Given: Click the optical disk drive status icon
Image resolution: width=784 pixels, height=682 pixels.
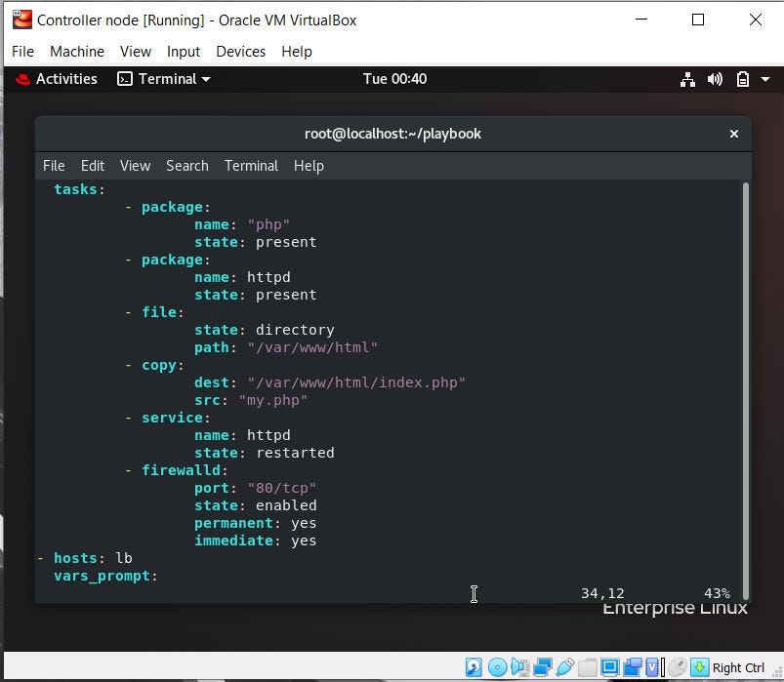Looking at the screenshot, I should (x=498, y=667).
